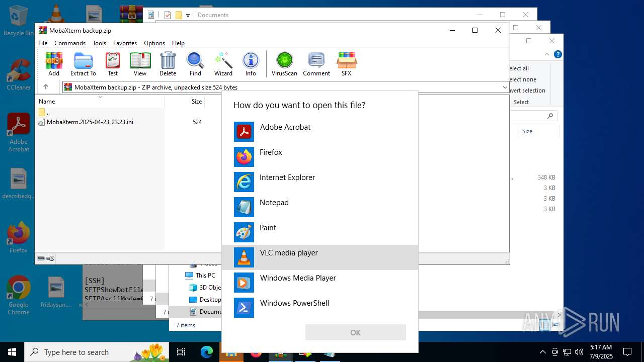Screen dimensions: 644x362
Task: Choose Windows Media Player in the list
Action: [320, 283]
